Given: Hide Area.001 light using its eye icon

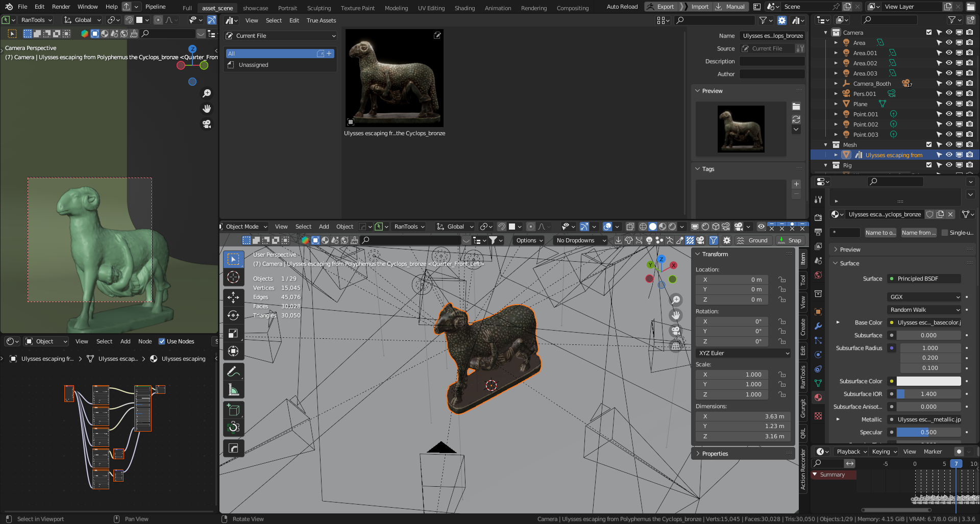Looking at the screenshot, I should [x=949, y=53].
